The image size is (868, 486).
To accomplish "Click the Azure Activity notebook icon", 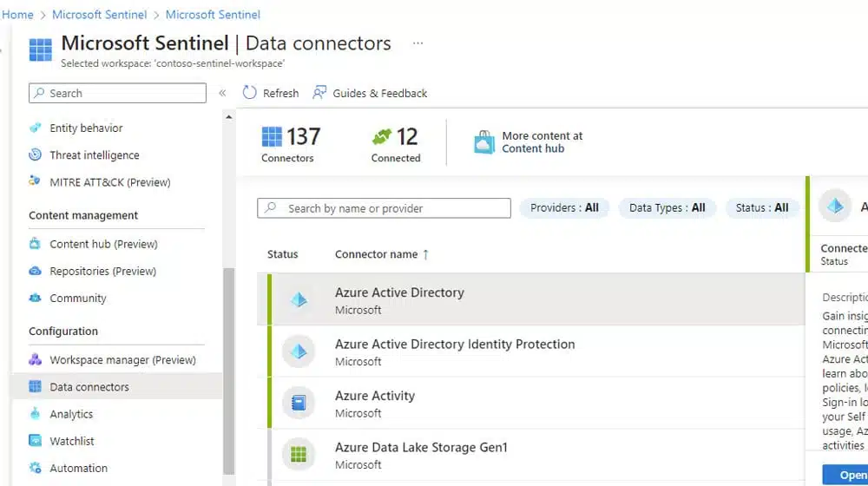I will [x=299, y=403].
